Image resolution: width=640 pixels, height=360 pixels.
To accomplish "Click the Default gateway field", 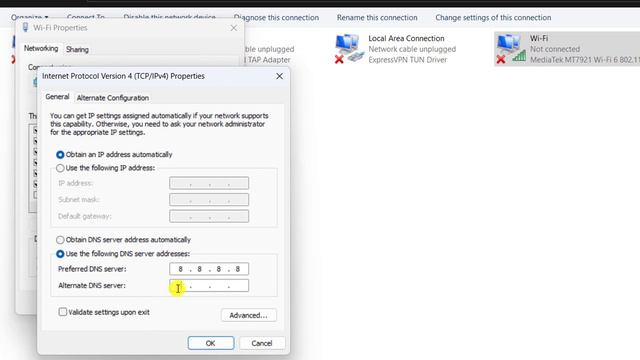I will 209,216.
